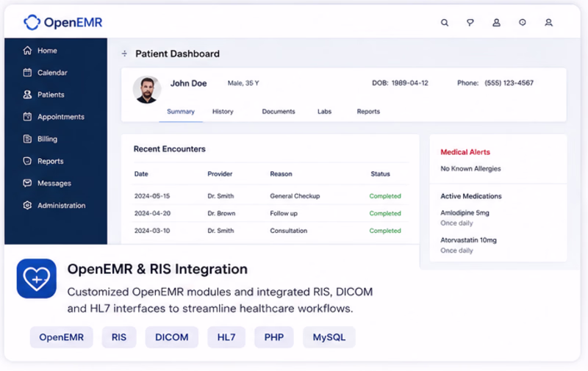This screenshot has height=371, width=588.
Task: Open Billing in the sidebar
Action: (x=47, y=139)
